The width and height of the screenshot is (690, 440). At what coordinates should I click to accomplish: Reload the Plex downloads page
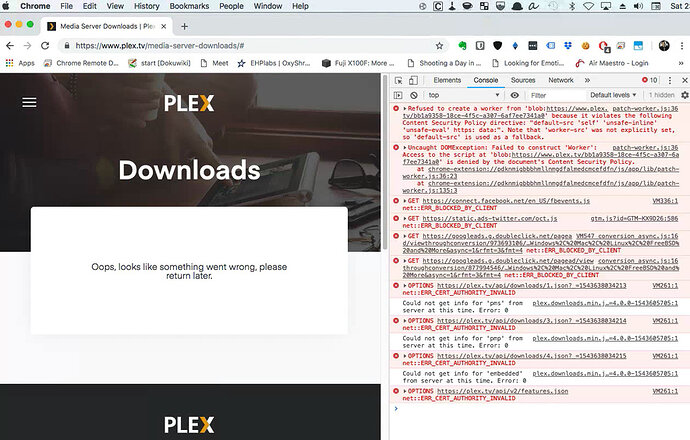(x=45, y=45)
